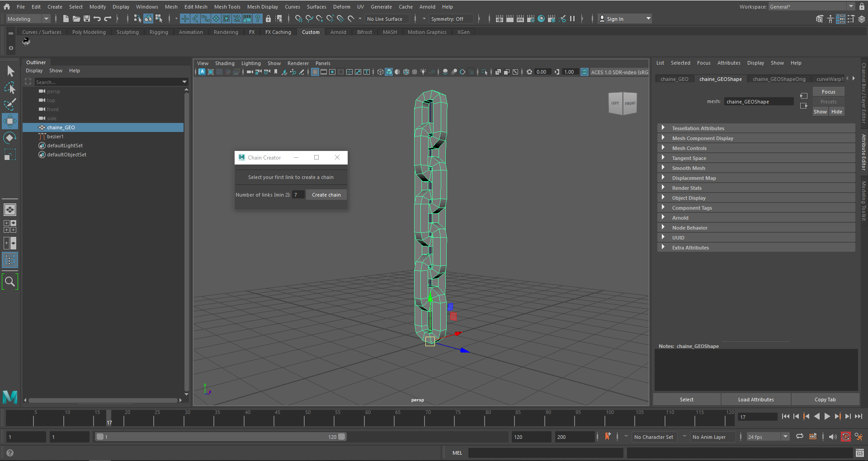This screenshot has height=461, width=868.
Task: Click the playback range slider bar
Action: click(x=221, y=437)
